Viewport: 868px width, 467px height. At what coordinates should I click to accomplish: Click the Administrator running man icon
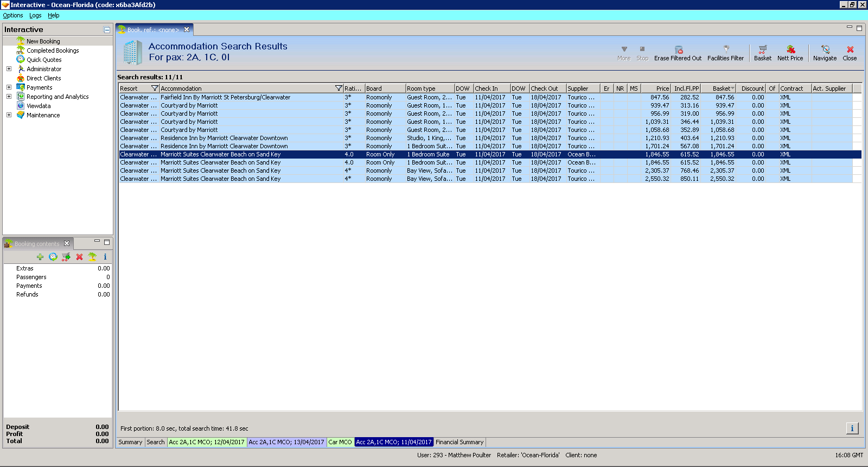[21, 68]
